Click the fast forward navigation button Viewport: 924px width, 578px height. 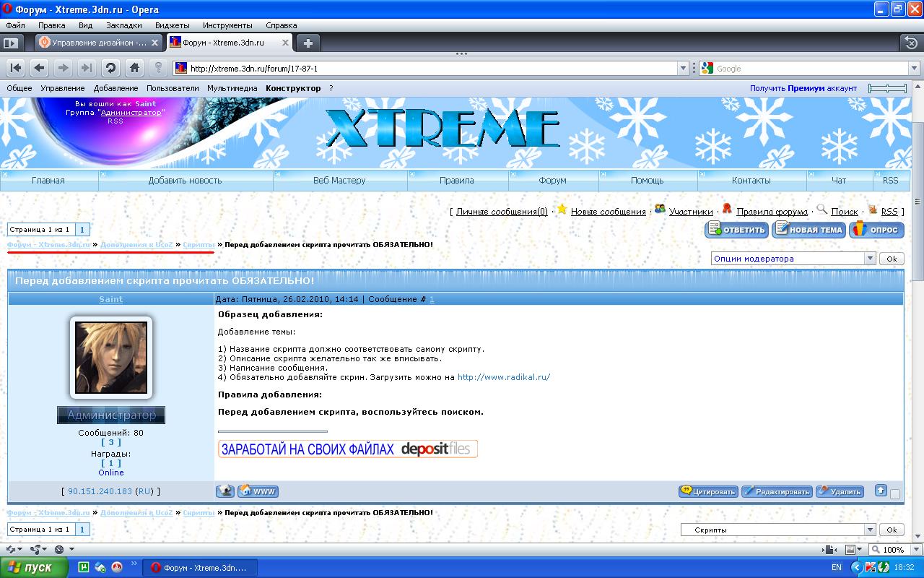87,68
